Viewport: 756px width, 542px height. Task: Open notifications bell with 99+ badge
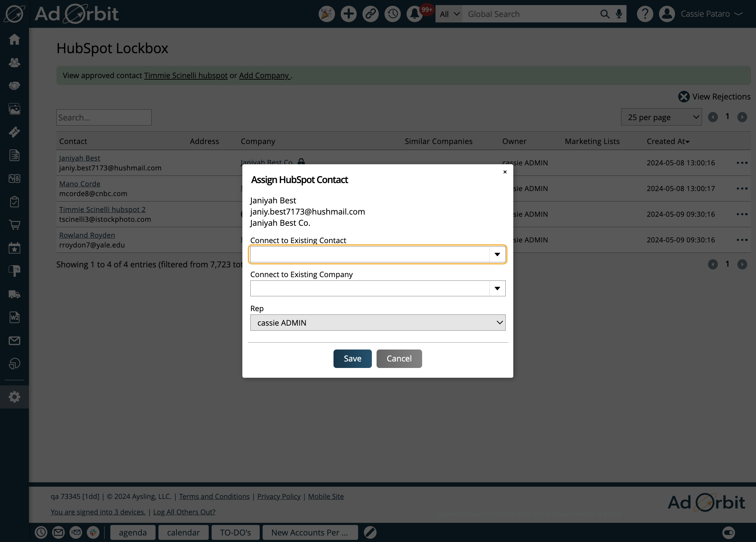pos(415,14)
